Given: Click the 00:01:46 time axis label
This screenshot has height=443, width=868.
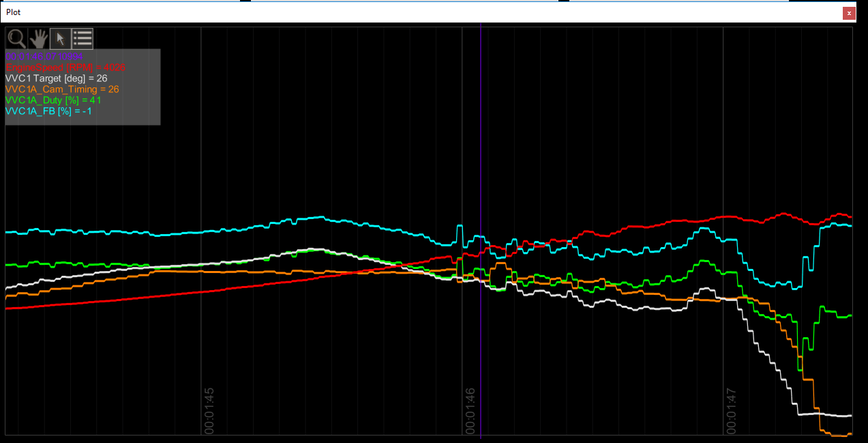Looking at the screenshot, I should (470, 410).
